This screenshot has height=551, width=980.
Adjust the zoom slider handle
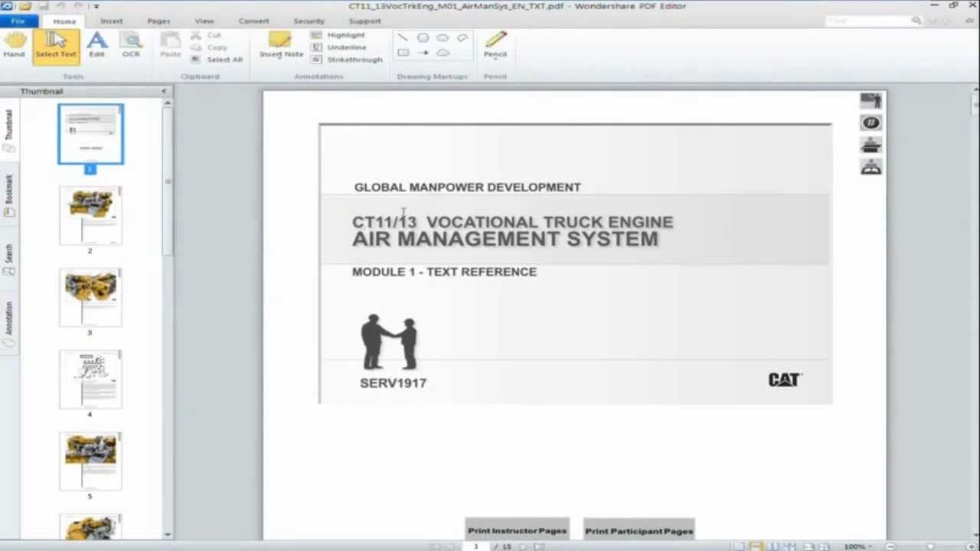(930, 546)
